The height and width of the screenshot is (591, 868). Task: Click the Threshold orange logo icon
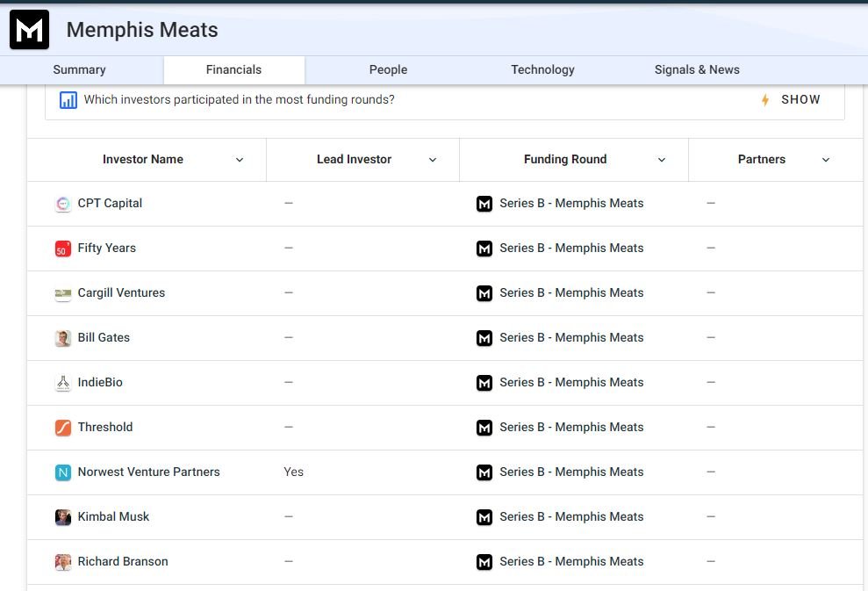pyautogui.click(x=63, y=428)
